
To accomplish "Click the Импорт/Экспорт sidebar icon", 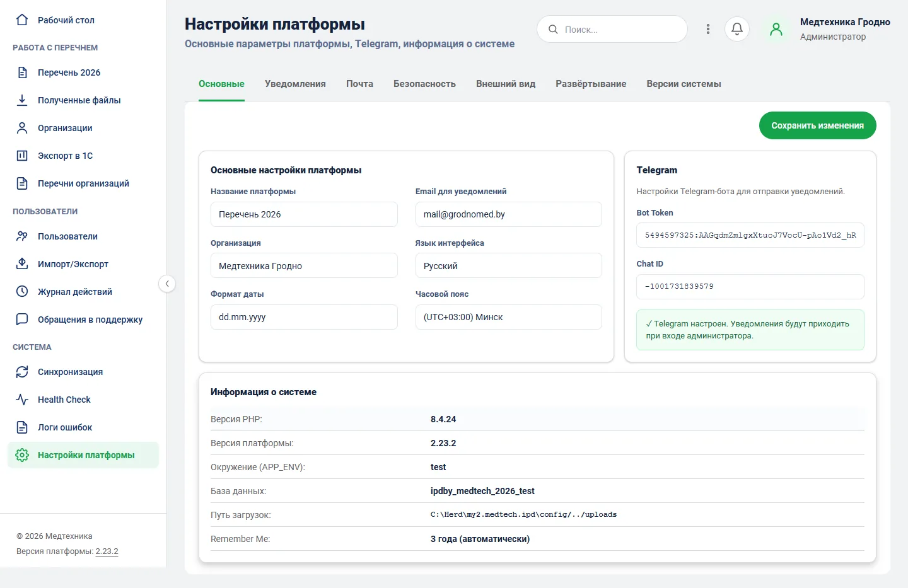I will tap(22, 264).
